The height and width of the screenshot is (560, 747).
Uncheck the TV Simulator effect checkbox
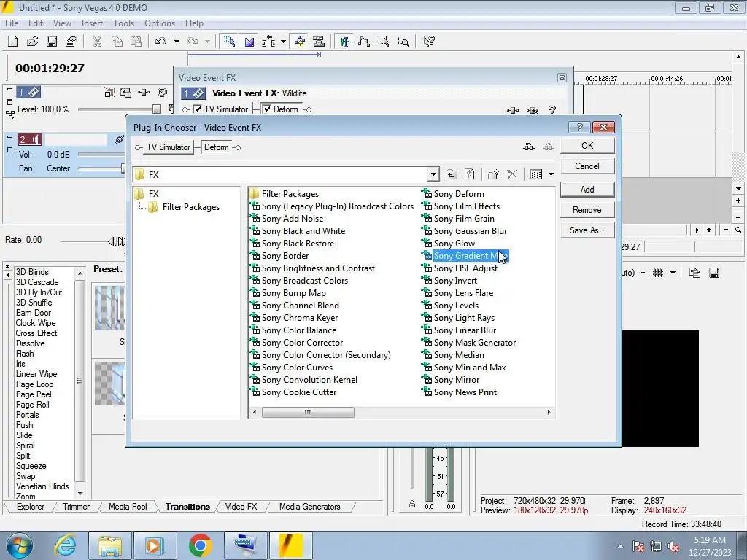click(x=198, y=109)
